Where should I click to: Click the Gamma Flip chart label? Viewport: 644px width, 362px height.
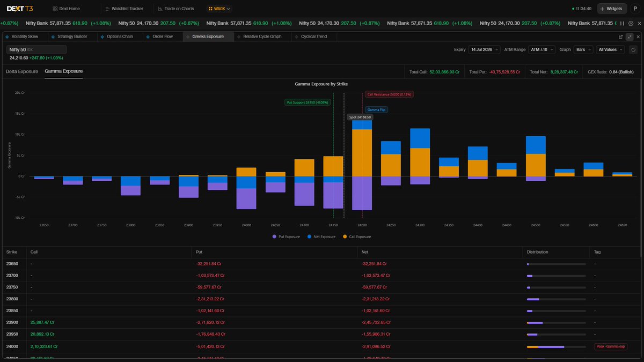[x=377, y=109]
